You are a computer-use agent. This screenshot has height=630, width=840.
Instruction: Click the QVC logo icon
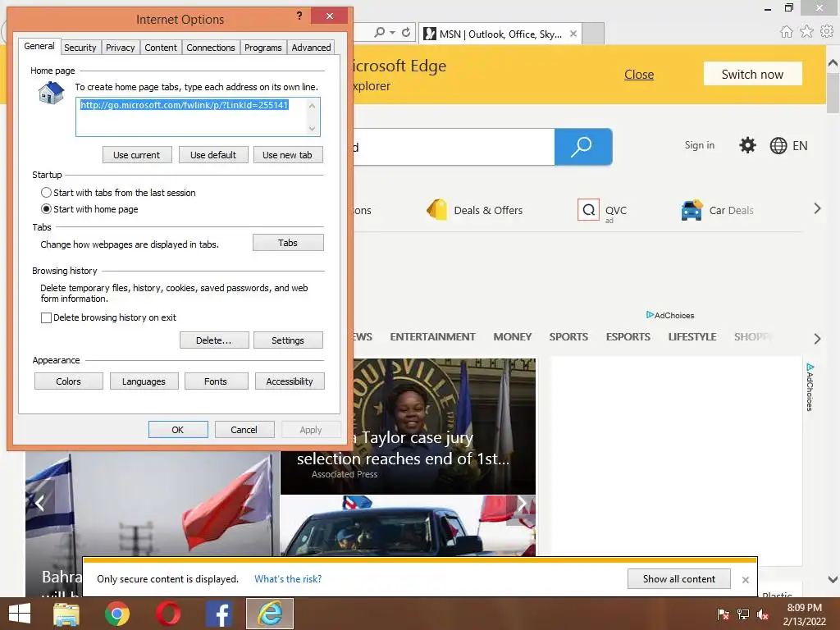pos(588,209)
